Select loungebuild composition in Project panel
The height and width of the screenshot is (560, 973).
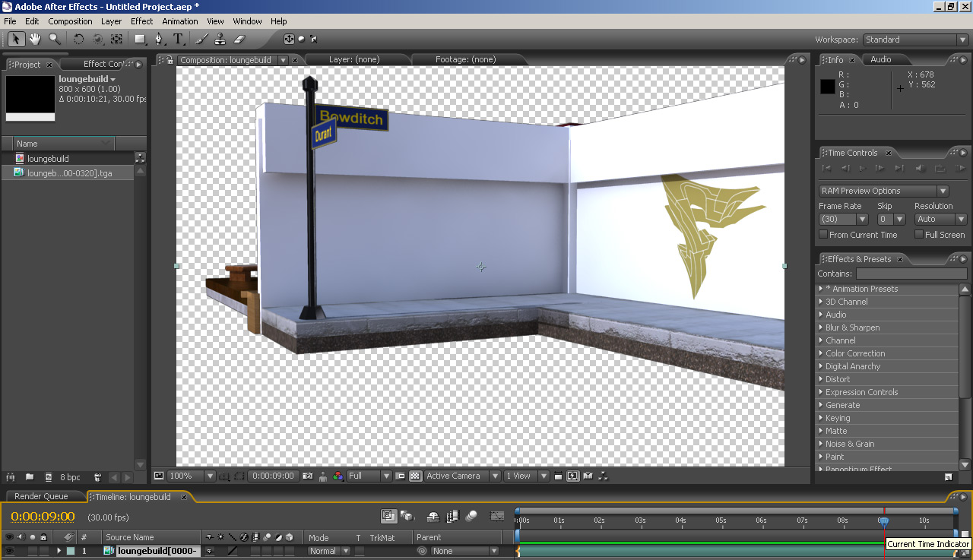[48, 159]
